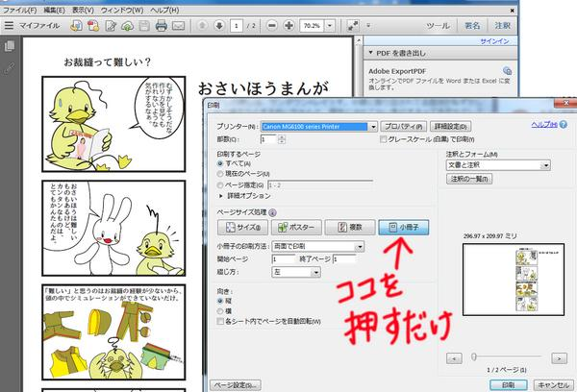
Task: Select the Booklet button
Action: click(404, 228)
